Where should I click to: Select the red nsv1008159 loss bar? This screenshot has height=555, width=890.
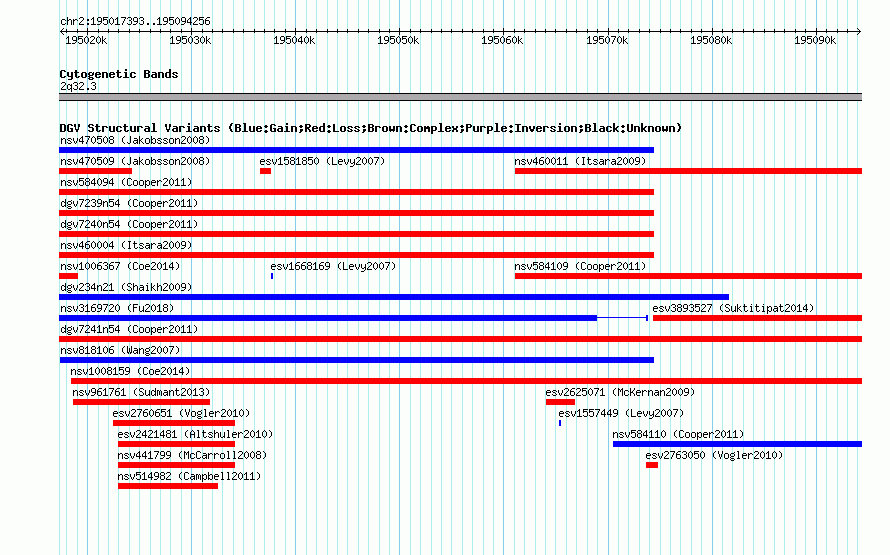coord(467,381)
